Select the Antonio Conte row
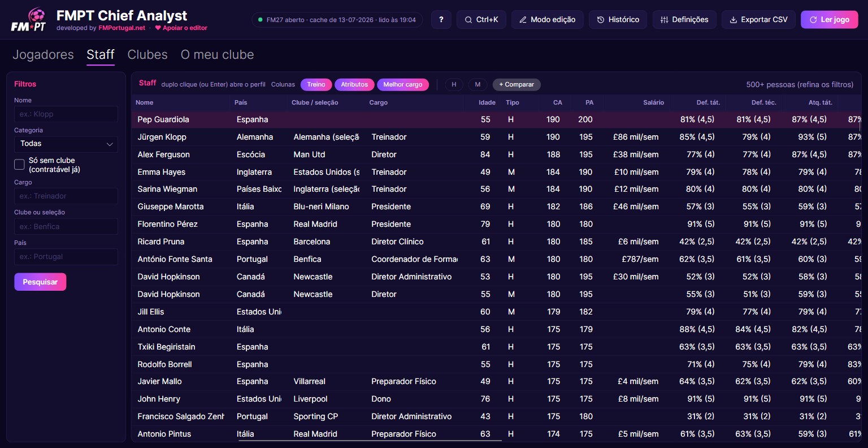Screen dimensions: 868x448 (x=497, y=329)
